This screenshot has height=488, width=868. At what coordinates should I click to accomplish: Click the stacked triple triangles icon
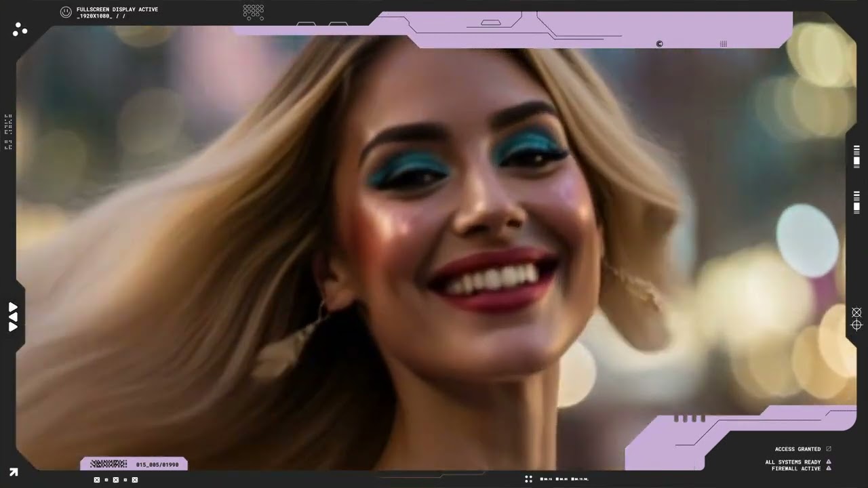pyautogui.click(x=13, y=317)
